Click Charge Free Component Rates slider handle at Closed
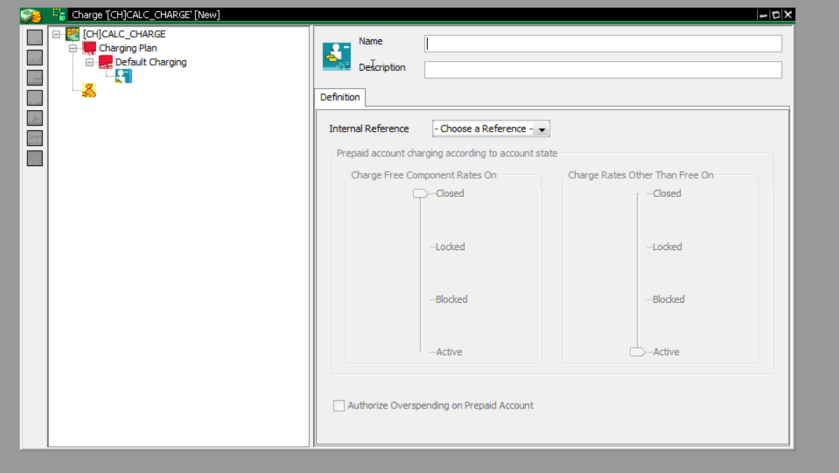 pos(420,194)
